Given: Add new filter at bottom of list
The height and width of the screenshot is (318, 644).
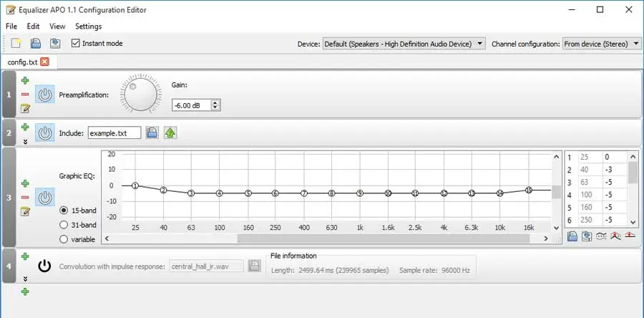Looking at the screenshot, I should click(x=25, y=291).
